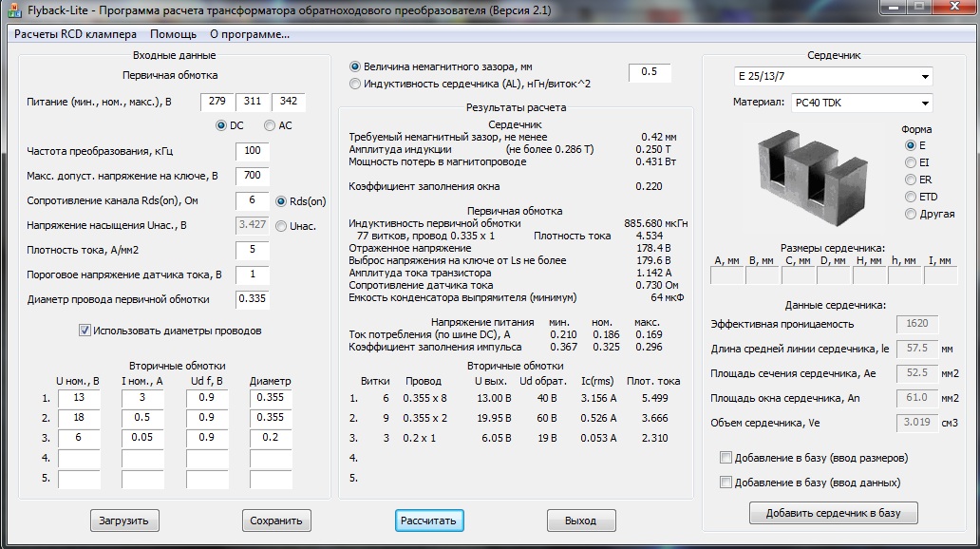Screen dimensions: 980x549
Task: Select ETD core shape
Action: (912, 197)
